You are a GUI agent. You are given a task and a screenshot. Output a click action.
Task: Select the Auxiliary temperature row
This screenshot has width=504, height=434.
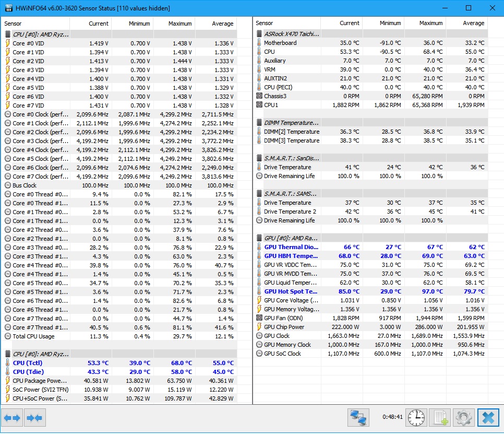click(x=371, y=61)
